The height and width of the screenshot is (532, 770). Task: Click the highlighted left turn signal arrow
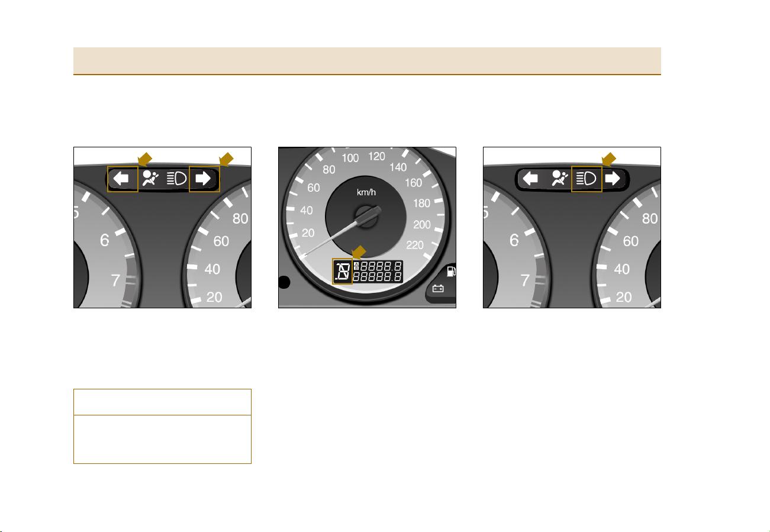(123, 179)
